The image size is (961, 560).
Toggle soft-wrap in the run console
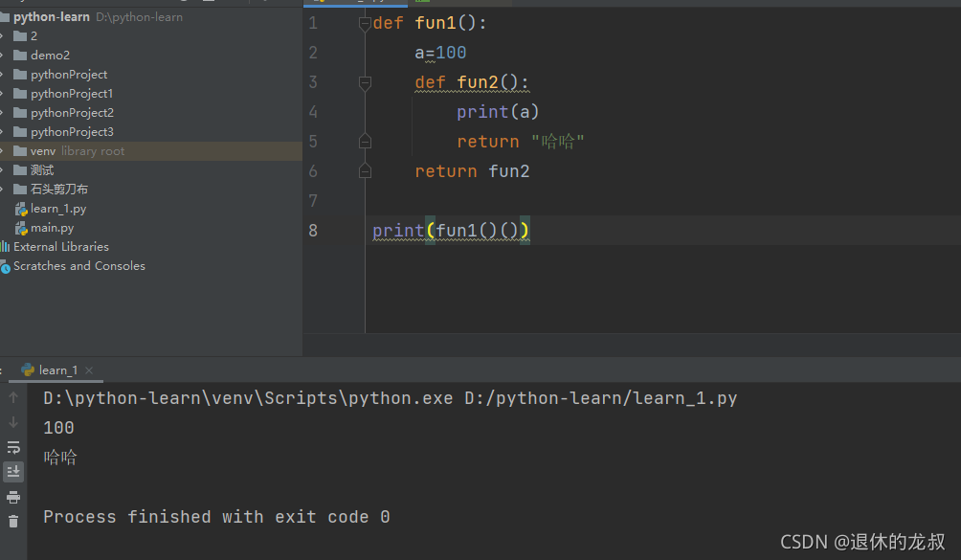click(x=13, y=447)
